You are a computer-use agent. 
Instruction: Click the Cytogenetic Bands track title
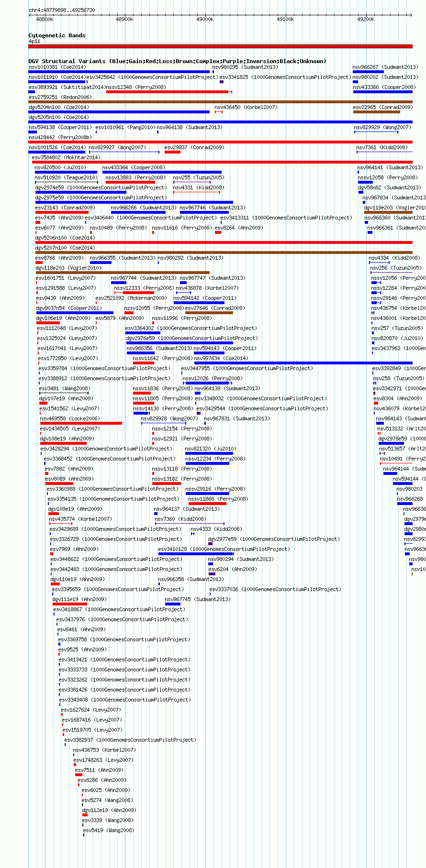57,35
